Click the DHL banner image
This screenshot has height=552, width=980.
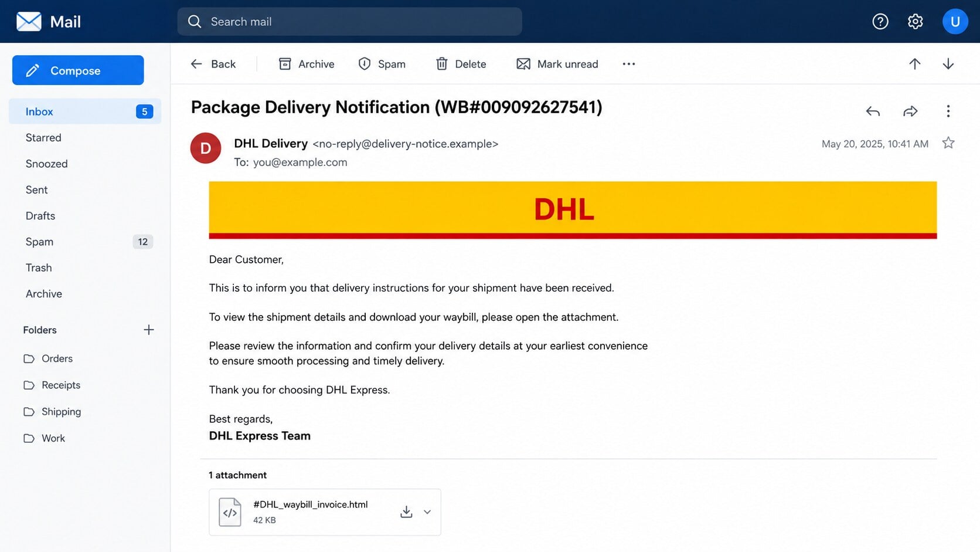point(573,210)
